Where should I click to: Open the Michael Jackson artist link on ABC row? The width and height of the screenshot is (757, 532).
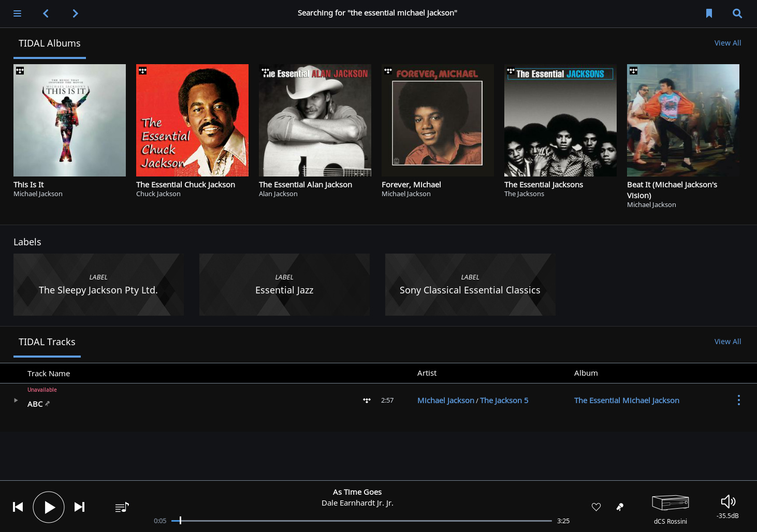click(x=446, y=401)
